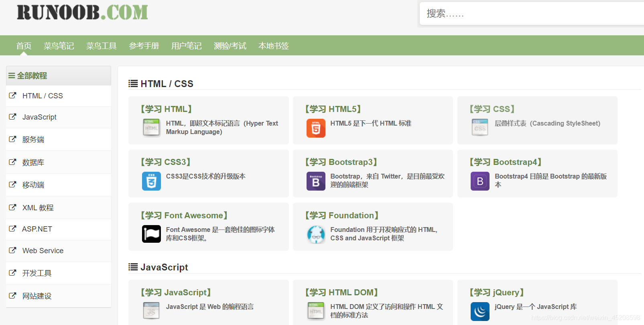
Task: Select XML 教程 in the sidebar
Action: pos(59,208)
